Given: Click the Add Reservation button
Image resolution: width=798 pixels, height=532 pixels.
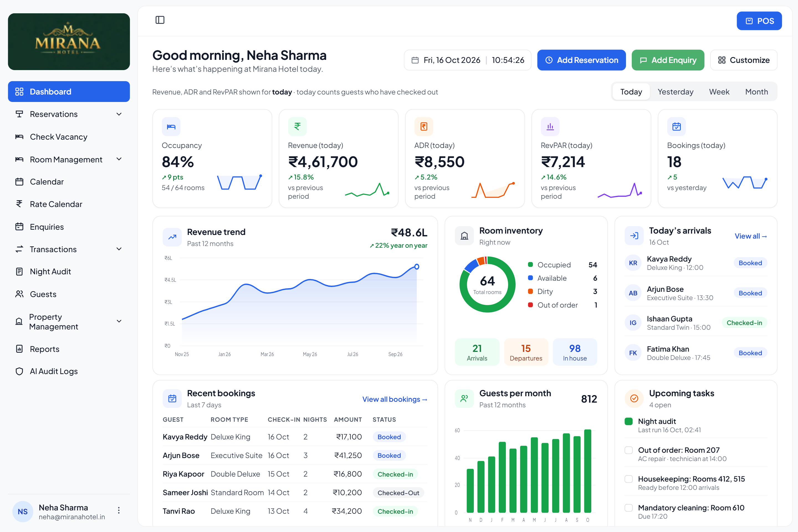Looking at the screenshot, I should click(x=582, y=60).
